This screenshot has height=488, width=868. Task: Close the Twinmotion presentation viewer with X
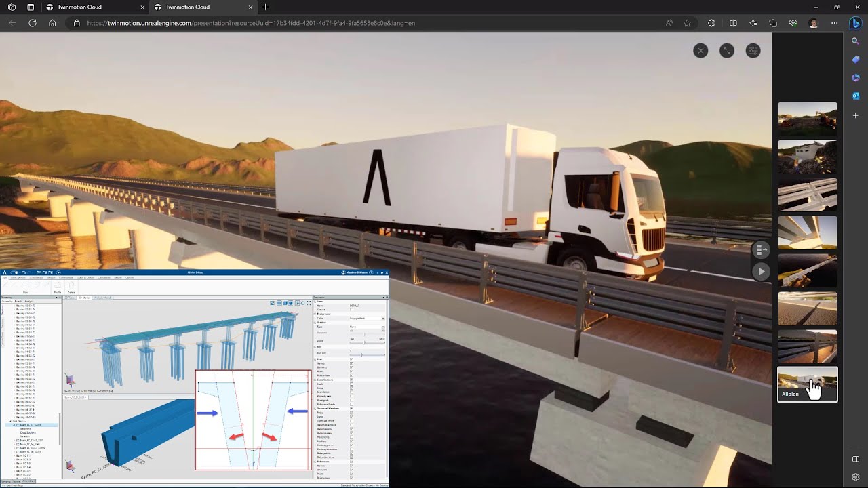pos(701,51)
